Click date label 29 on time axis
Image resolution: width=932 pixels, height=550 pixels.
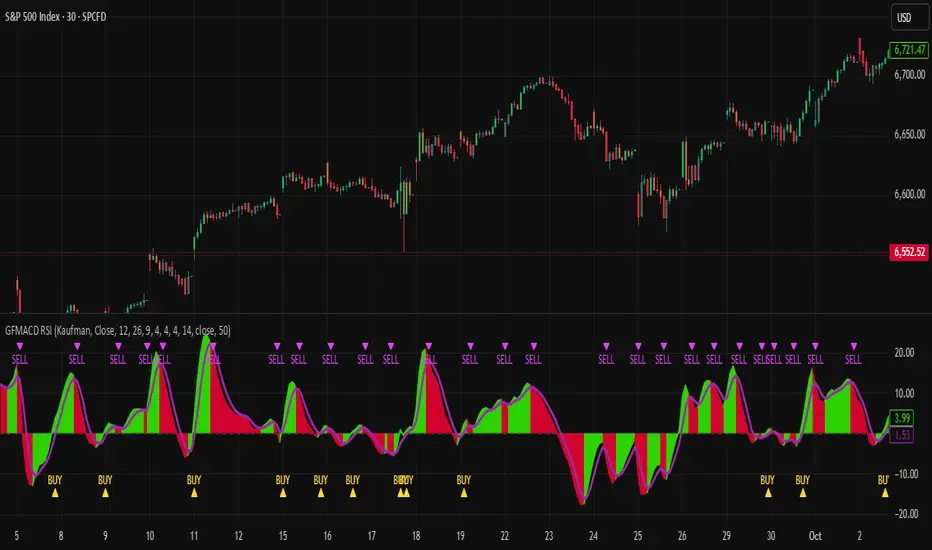pyautogui.click(x=726, y=536)
